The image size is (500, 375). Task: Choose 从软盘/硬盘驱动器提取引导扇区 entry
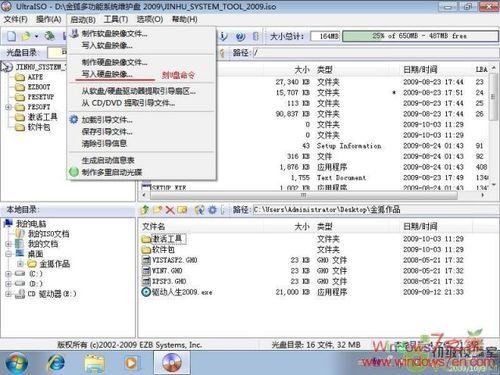[x=142, y=91]
